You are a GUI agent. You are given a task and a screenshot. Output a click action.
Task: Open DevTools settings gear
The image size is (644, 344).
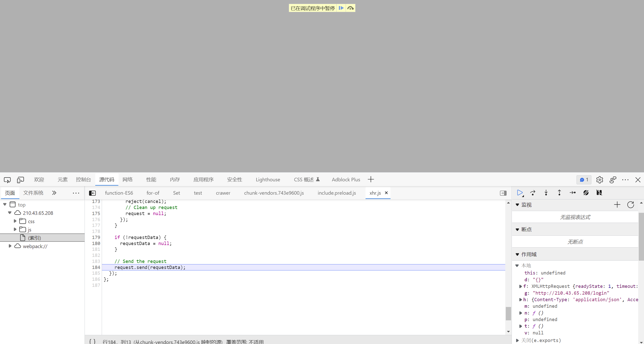[x=600, y=180]
